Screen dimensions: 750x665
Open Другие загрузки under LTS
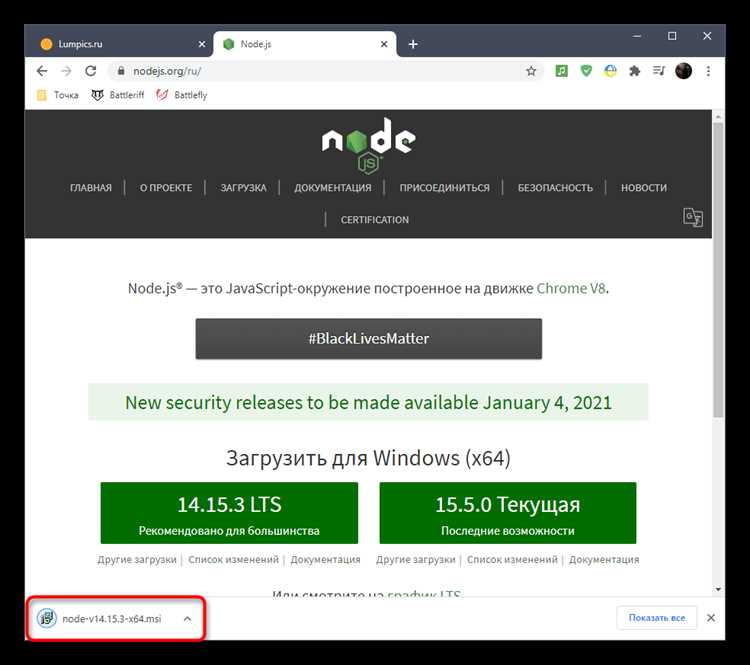[x=137, y=559]
